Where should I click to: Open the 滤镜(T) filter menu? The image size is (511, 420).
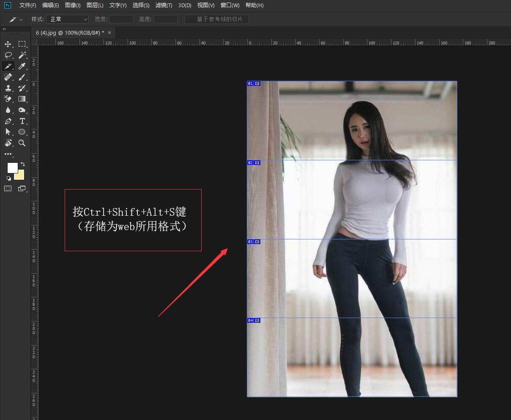(164, 5)
